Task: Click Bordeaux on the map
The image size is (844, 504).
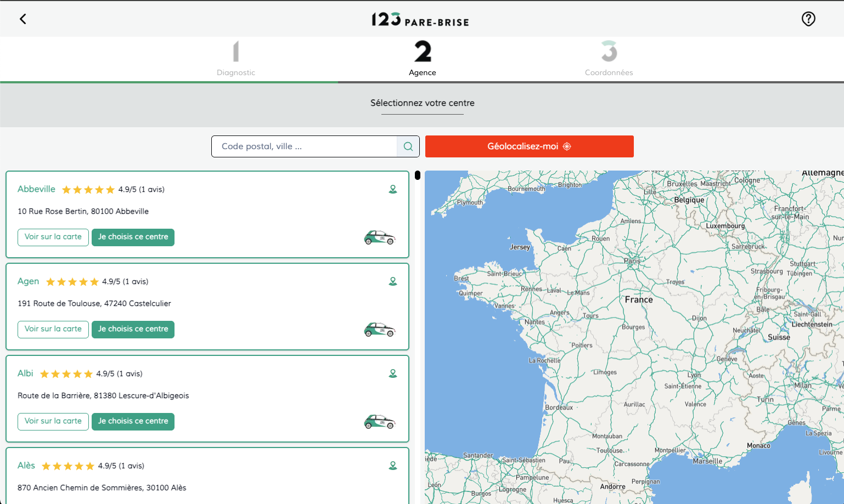Action: click(x=559, y=407)
